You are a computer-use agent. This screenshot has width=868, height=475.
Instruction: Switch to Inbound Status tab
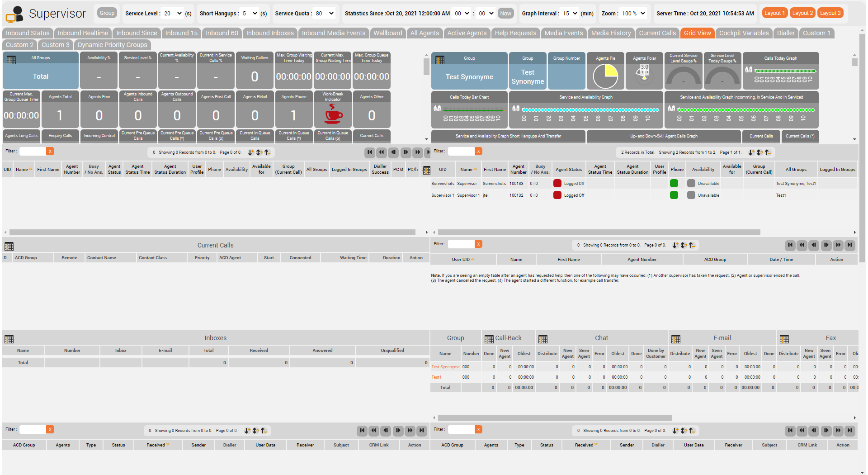click(28, 33)
